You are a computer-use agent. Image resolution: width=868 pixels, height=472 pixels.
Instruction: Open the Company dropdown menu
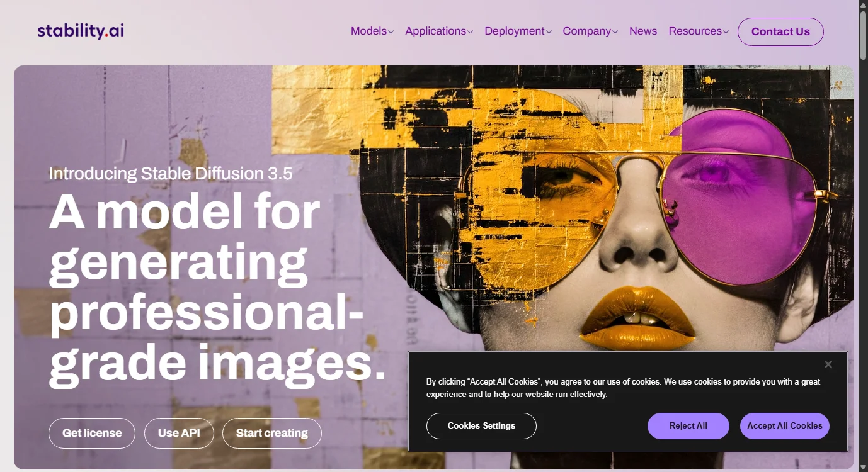pyautogui.click(x=590, y=31)
